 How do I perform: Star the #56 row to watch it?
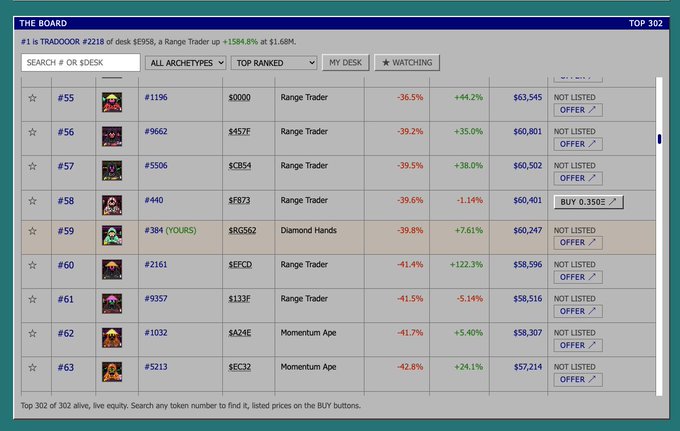click(x=33, y=132)
